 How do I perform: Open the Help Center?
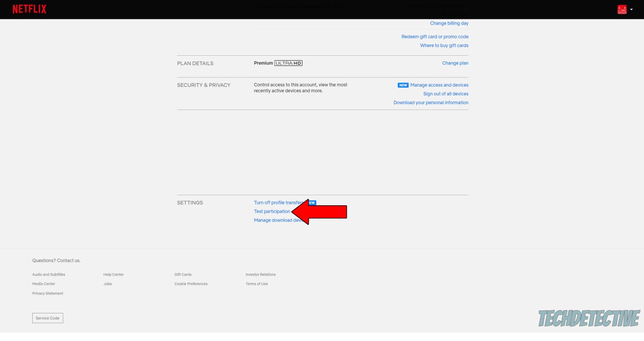[113, 274]
